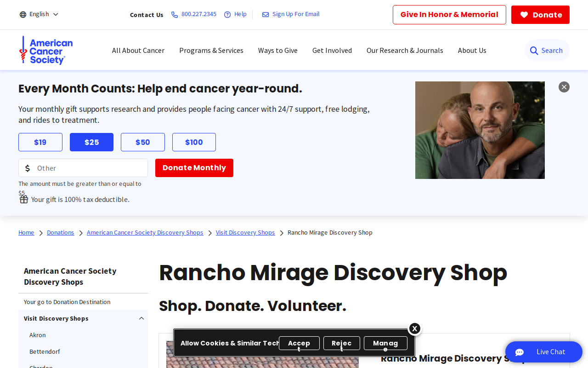Screen dimensions: 588x368
Task: Open the Donations breadcrumb link
Action: click(x=60, y=232)
